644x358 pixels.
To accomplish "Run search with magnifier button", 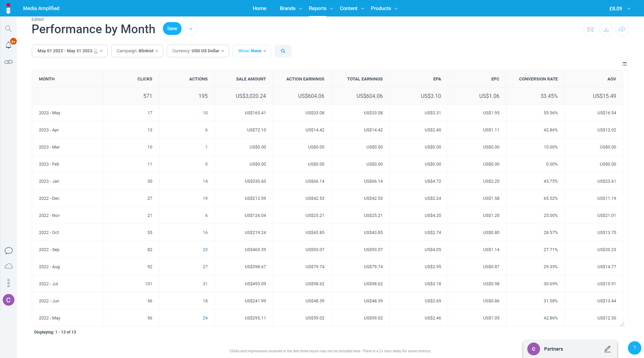I will (x=283, y=51).
